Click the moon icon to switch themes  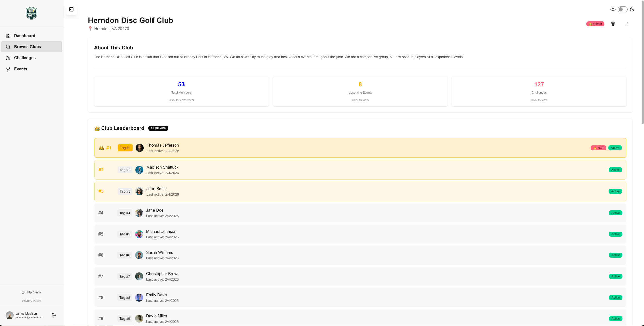632,9
